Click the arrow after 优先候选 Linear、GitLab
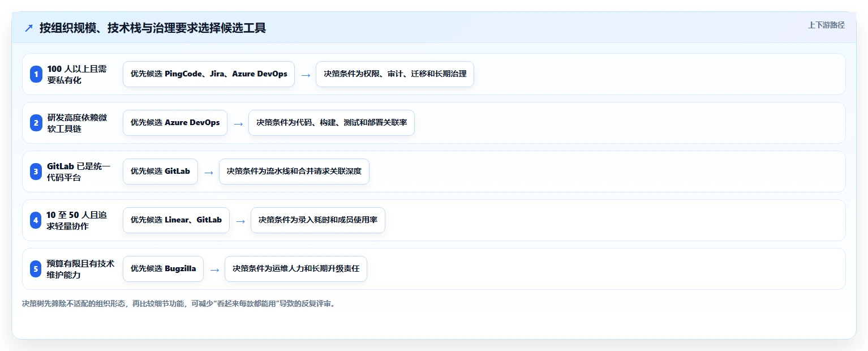This screenshot has height=351, width=868. [240, 221]
